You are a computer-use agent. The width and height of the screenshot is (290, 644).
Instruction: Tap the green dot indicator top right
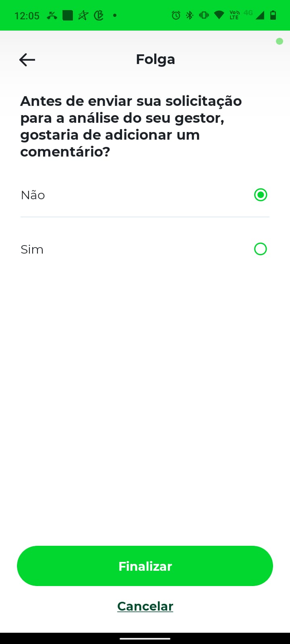point(280,41)
